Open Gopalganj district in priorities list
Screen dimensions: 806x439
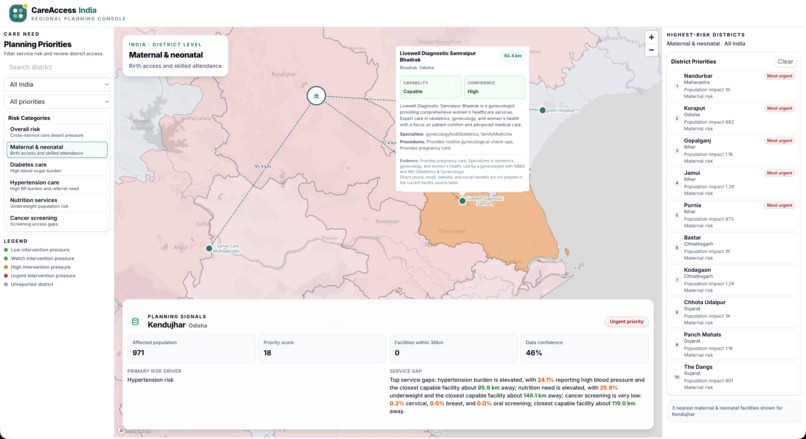(734, 151)
